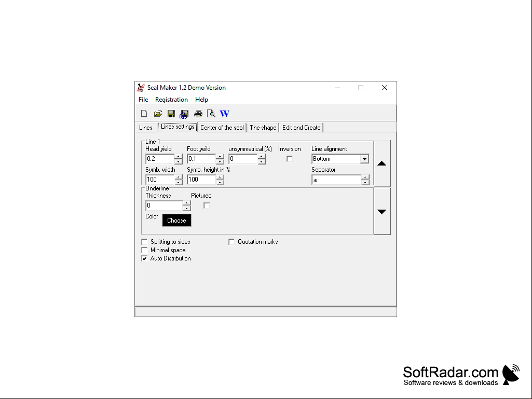Screen dimensions: 532x399
Task: Click the black Choose color button
Action: [x=177, y=221]
